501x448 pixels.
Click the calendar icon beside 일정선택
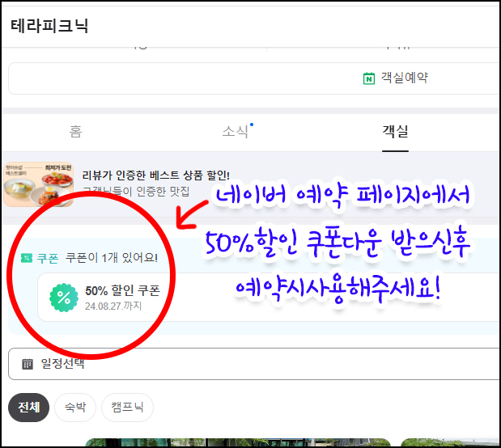click(28, 364)
